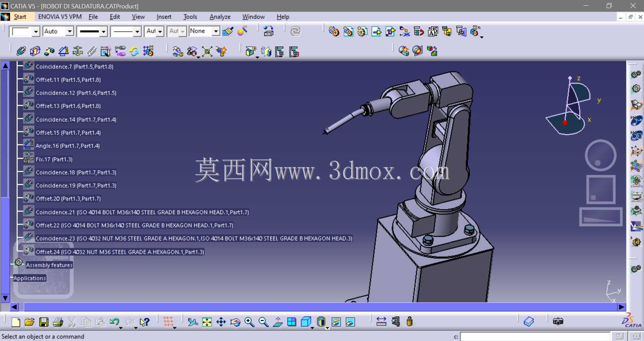Click the Painter brush icon

coord(228,31)
